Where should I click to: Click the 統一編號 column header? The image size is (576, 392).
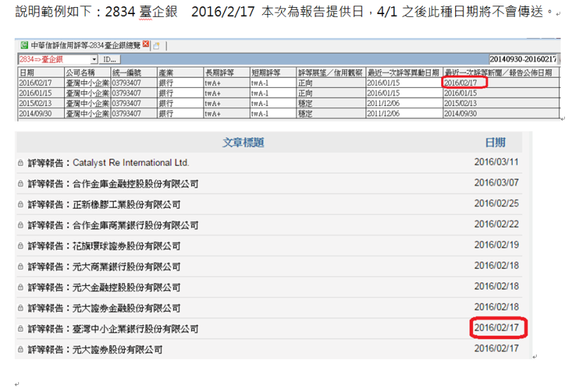(133, 72)
